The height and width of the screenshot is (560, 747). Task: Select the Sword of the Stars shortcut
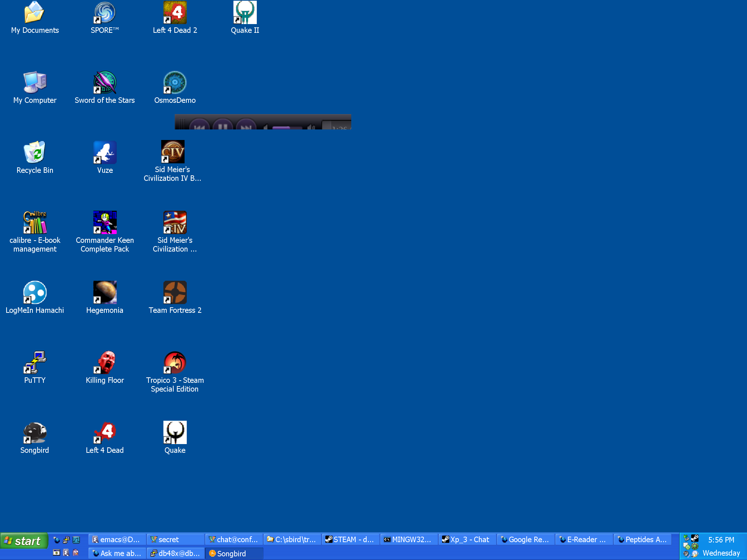click(105, 88)
